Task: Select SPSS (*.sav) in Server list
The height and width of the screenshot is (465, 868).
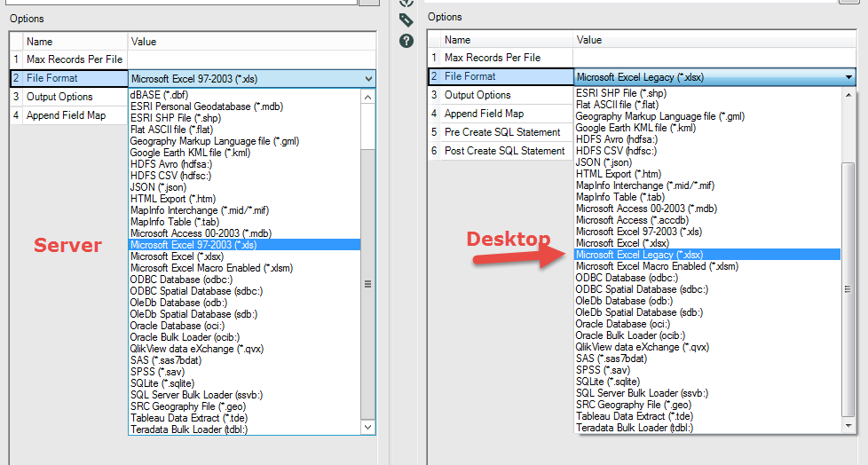Action: point(157,372)
